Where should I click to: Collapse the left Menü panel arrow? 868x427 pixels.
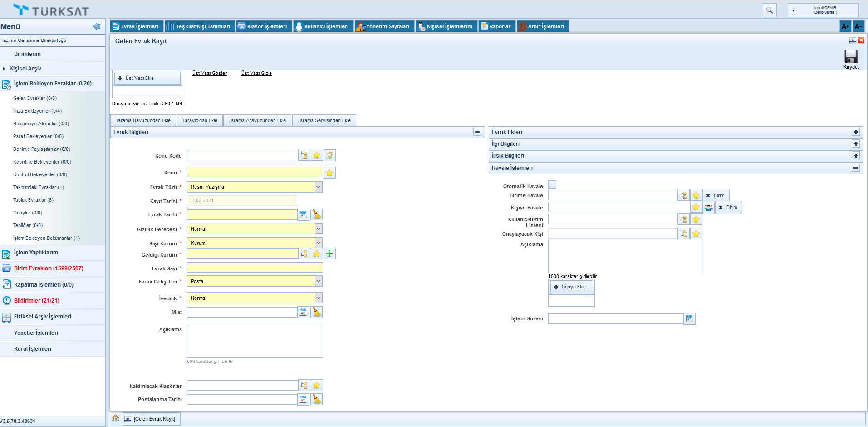click(97, 26)
